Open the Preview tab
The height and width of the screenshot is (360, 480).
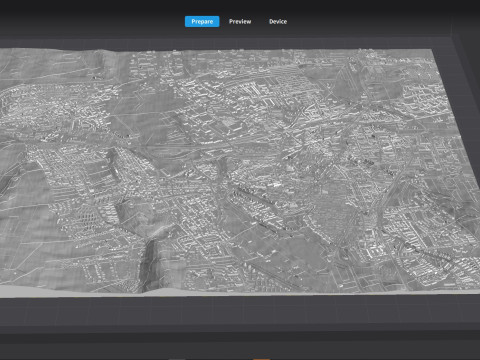point(240,22)
